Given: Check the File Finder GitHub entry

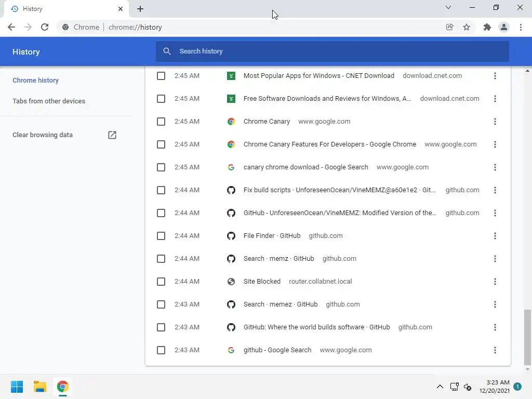Looking at the screenshot, I should click(161, 236).
